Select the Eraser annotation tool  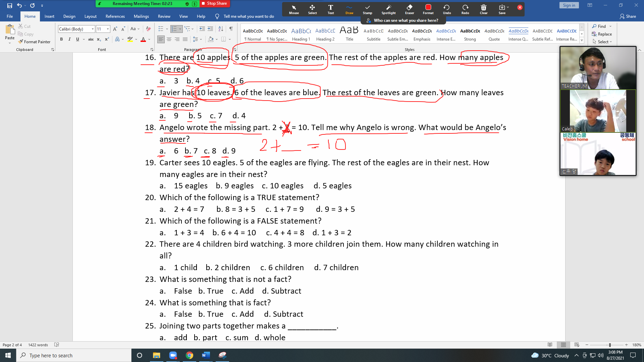pyautogui.click(x=410, y=9)
